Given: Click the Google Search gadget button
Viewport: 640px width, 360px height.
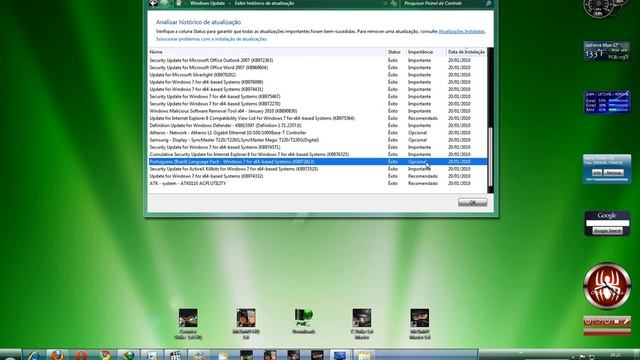Looking at the screenshot, I should coord(607,231).
